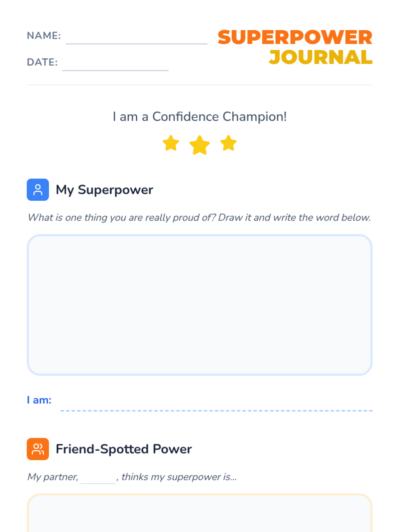Image resolution: width=399 pixels, height=532 pixels.
Task: Click the blue-bordered drawing box
Action: tap(199, 305)
